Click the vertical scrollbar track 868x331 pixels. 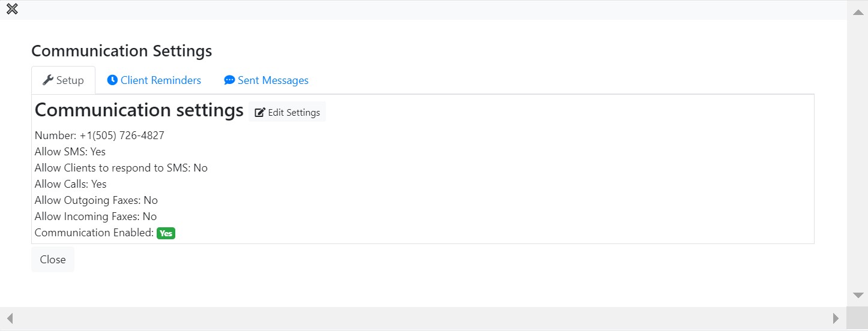[857, 153]
